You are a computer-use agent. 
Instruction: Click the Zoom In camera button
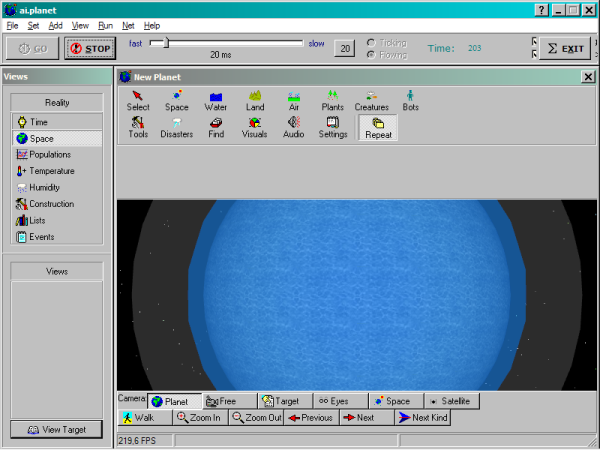(x=200, y=418)
